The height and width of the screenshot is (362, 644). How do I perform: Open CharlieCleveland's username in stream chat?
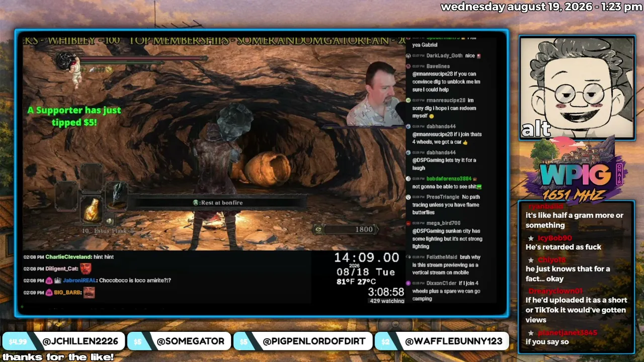[68, 257]
